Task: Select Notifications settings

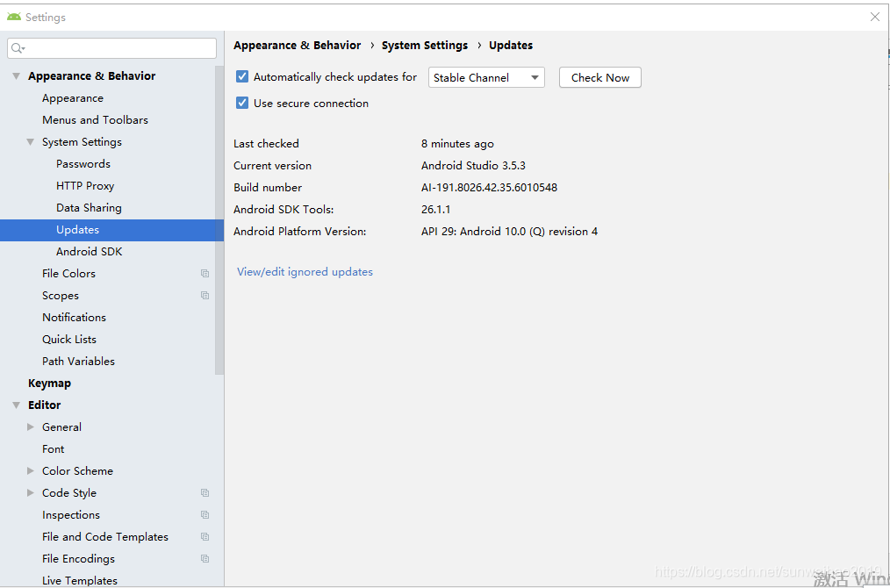Action: pyautogui.click(x=74, y=318)
